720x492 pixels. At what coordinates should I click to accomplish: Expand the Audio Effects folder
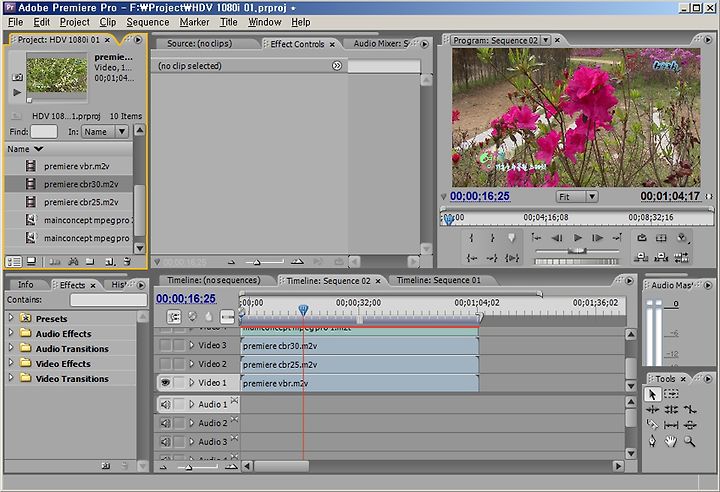11,333
